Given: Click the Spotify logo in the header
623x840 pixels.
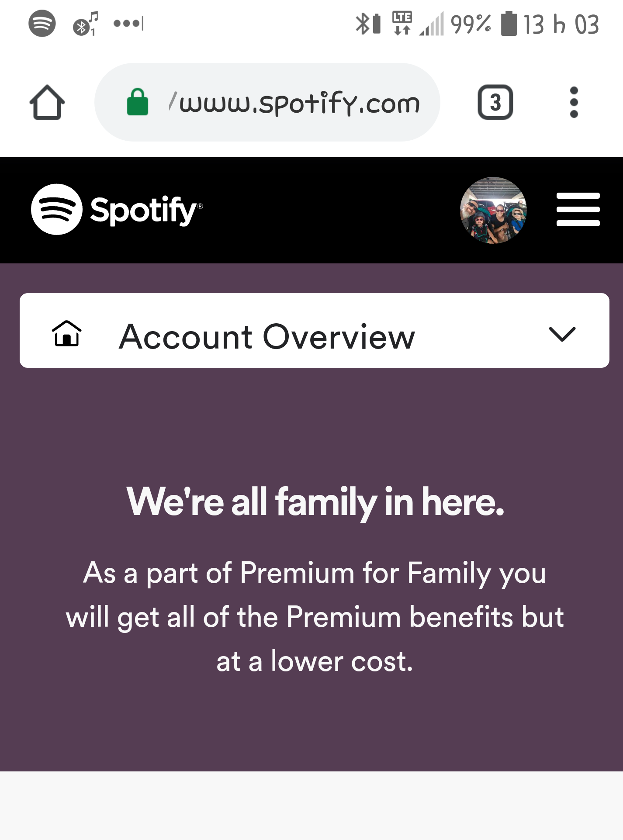Looking at the screenshot, I should (x=117, y=209).
